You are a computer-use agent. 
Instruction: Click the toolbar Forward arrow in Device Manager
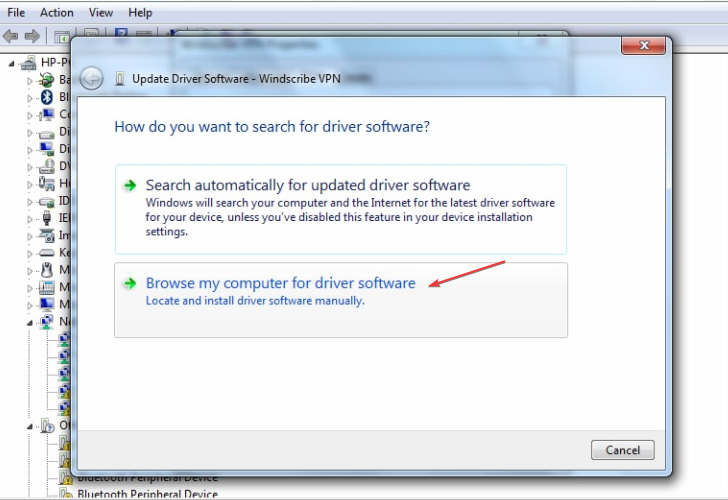click(x=32, y=36)
